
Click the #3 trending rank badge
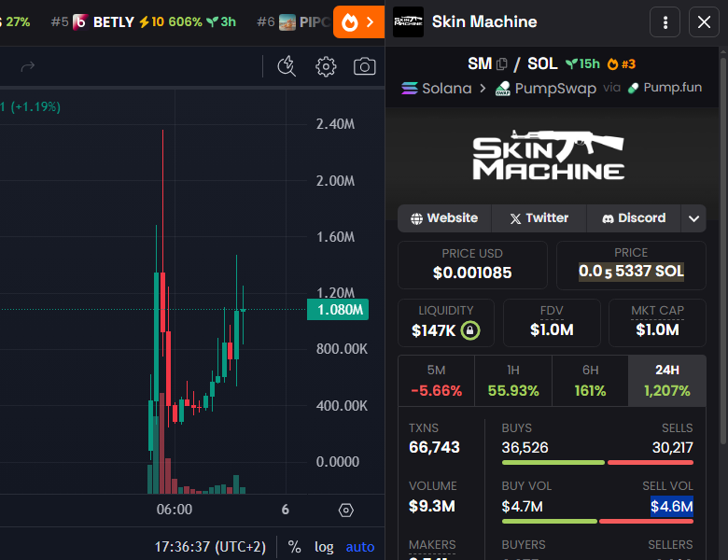(x=622, y=64)
